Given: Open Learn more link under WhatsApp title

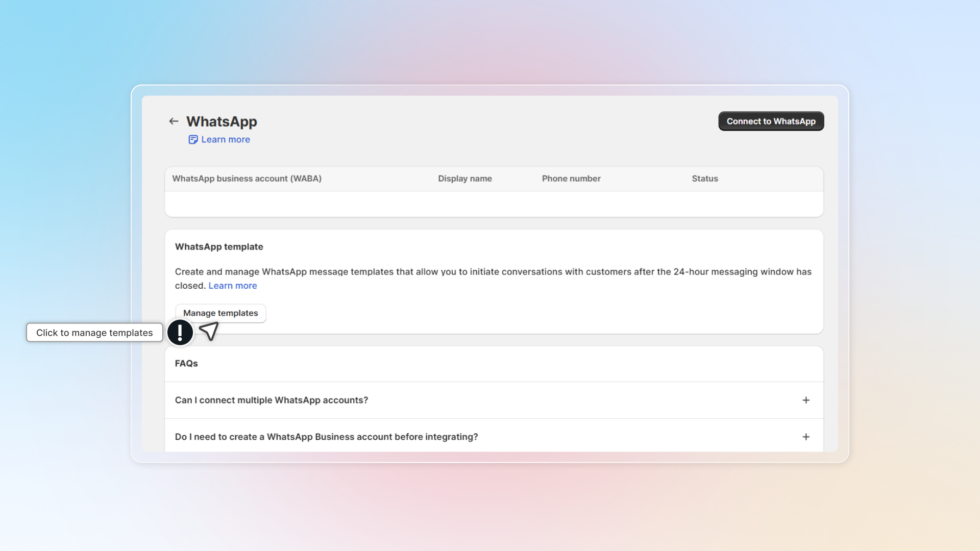Looking at the screenshot, I should (x=225, y=140).
